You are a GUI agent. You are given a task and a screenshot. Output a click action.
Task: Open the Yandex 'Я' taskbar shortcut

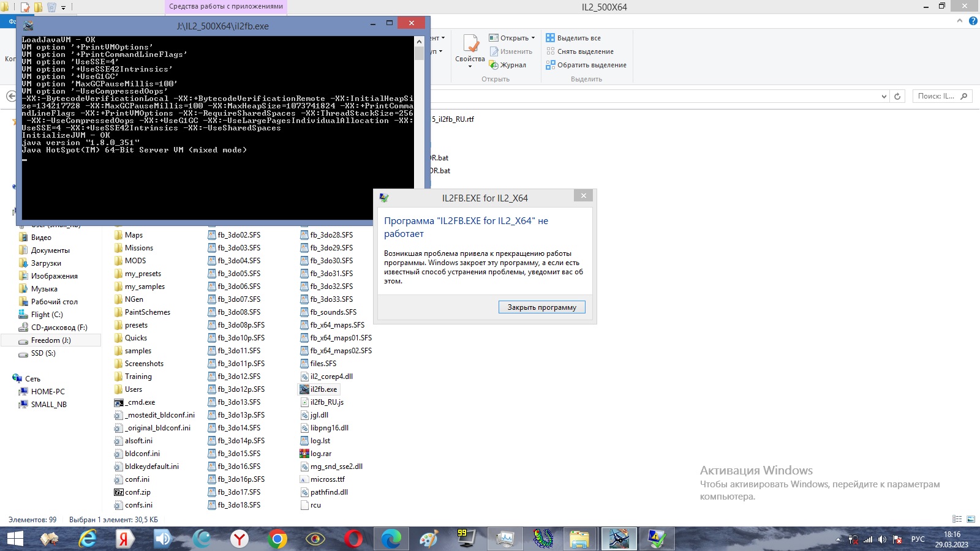pyautogui.click(x=126, y=539)
